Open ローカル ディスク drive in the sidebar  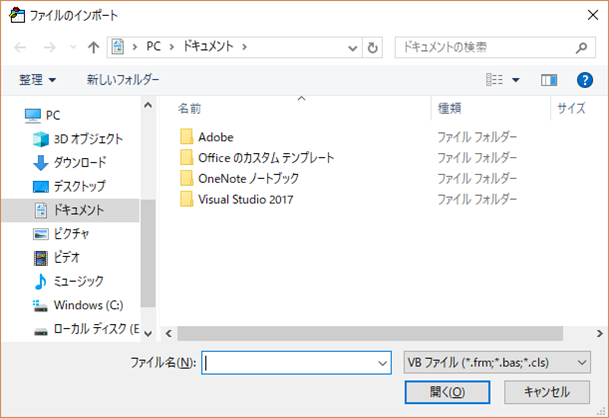(96, 329)
